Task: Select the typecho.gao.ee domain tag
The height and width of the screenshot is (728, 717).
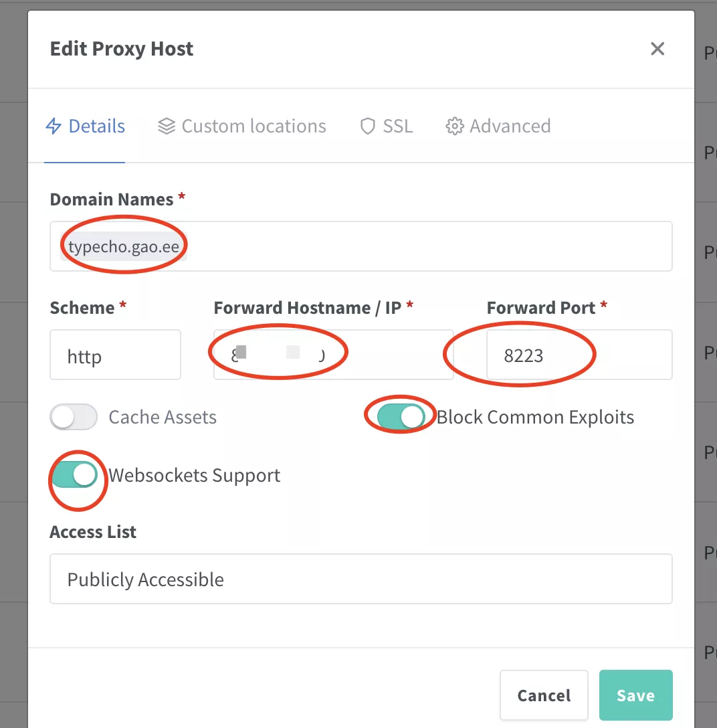Action: pyautogui.click(x=124, y=247)
